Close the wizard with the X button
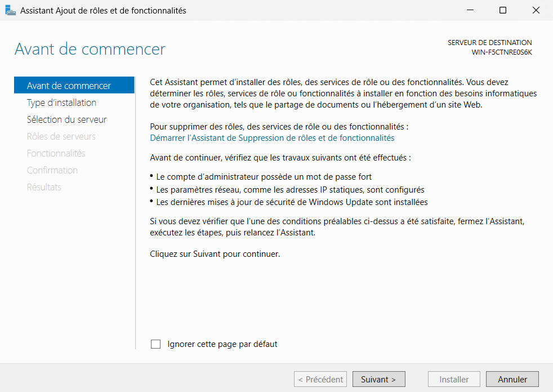Viewport: 553px width, 392px height. coord(536,10)
